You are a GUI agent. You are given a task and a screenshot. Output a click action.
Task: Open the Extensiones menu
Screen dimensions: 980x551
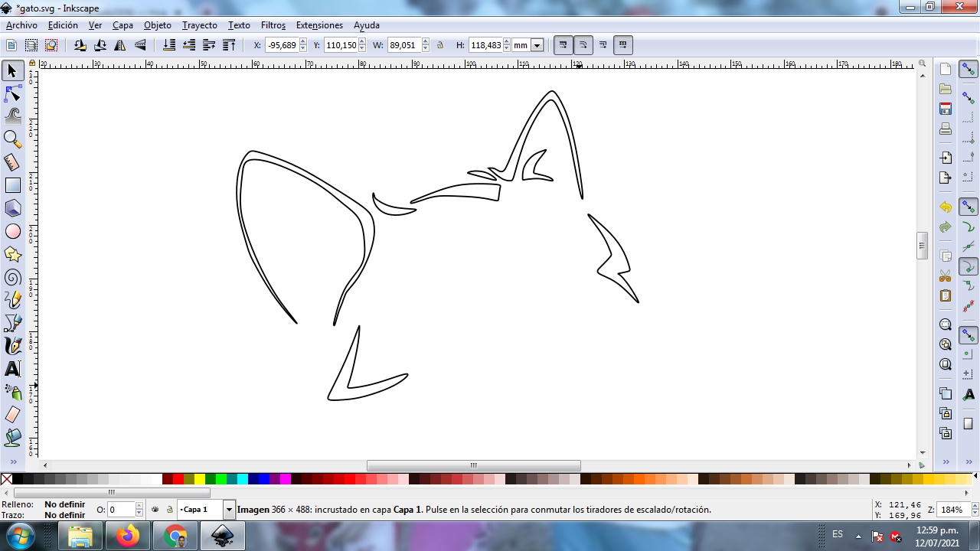point(319,25)
